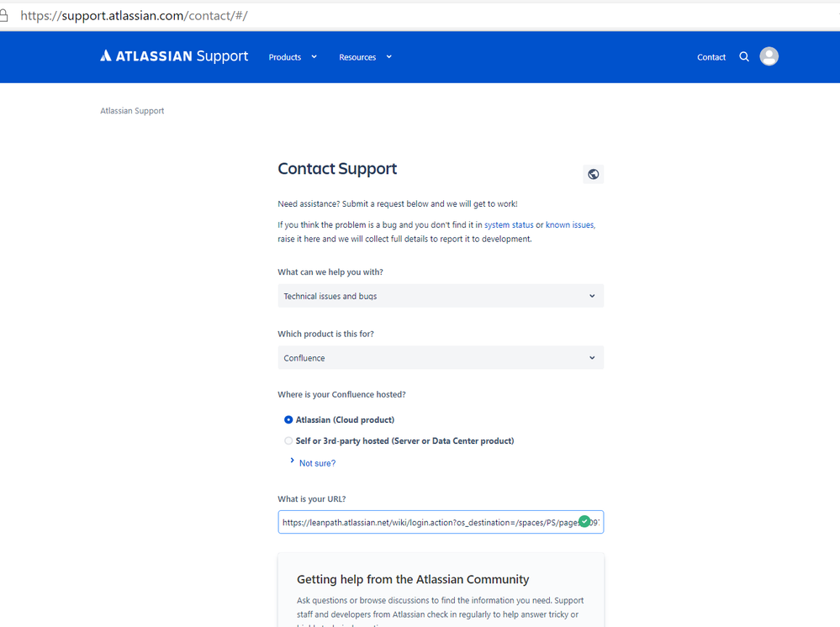840x627 pixels.
Task: Click 'Need assistance? Submit a request' text
Action: click(x=398, y=204)
